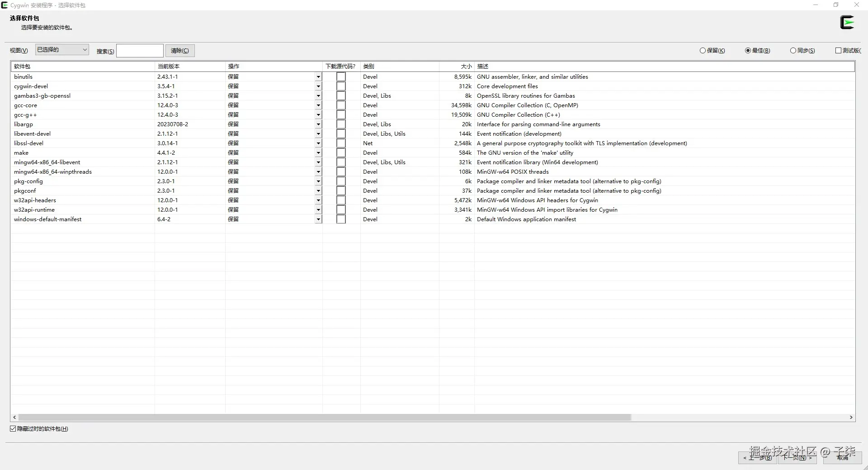Select the cygwin-devel package name
This screenshot has height=470, width=868.
pos(31,86)
